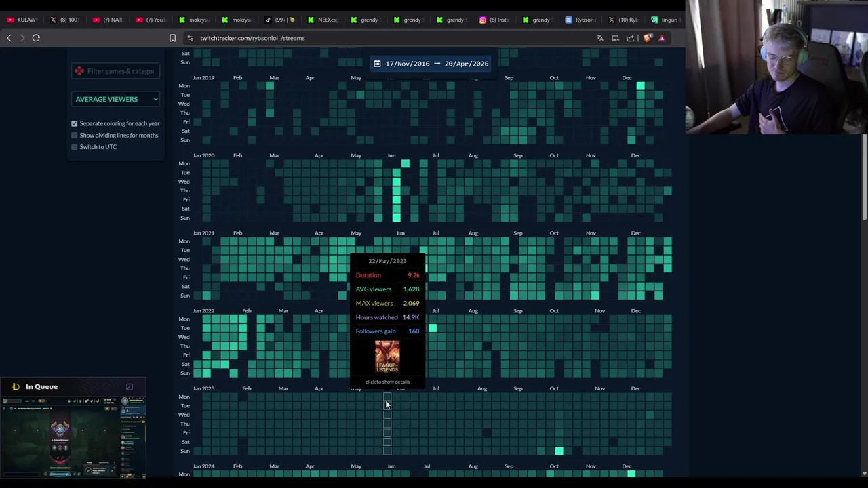The image size is (868, 488).
Task: Expand the In Queue overlay via its corner icon
Action: pos(130,387)
